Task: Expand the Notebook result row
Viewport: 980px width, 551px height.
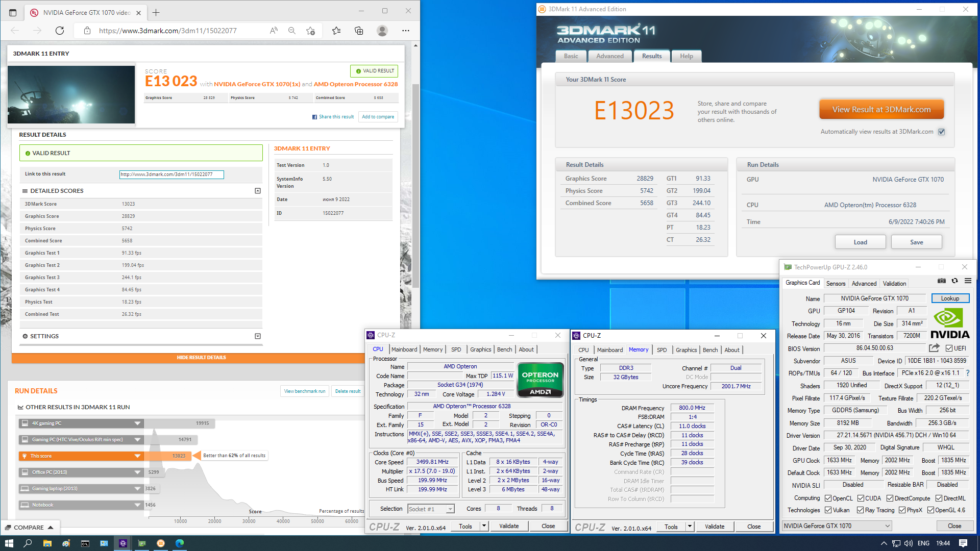Action: (x=137, y=505)
